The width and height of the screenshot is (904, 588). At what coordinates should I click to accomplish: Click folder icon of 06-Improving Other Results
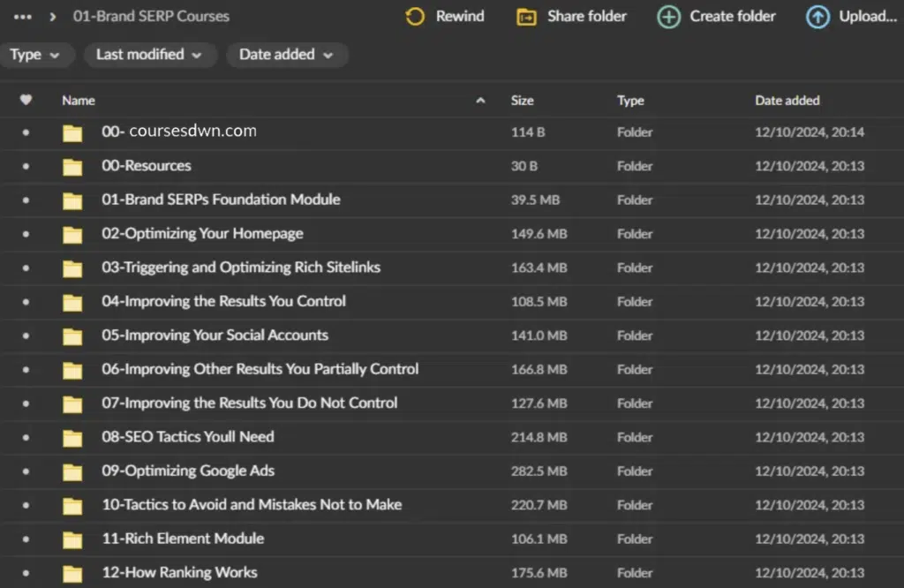pos(72,370)
